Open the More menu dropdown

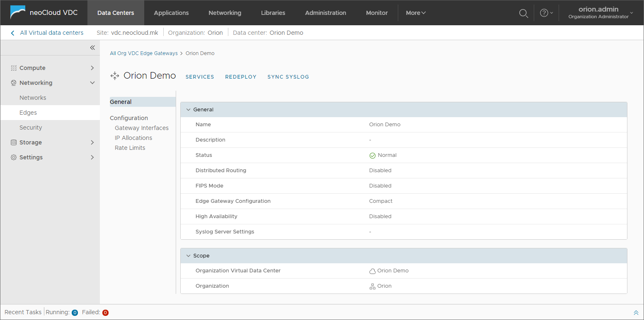[416, 13]
